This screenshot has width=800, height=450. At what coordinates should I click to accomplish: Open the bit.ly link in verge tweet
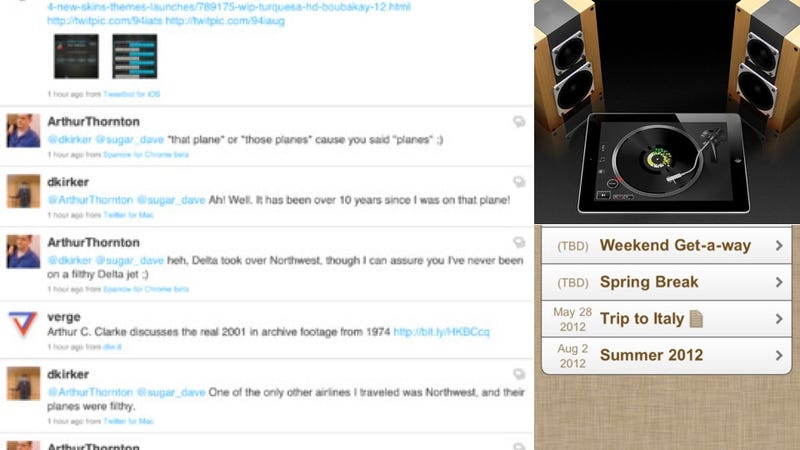tap(441, 332)
